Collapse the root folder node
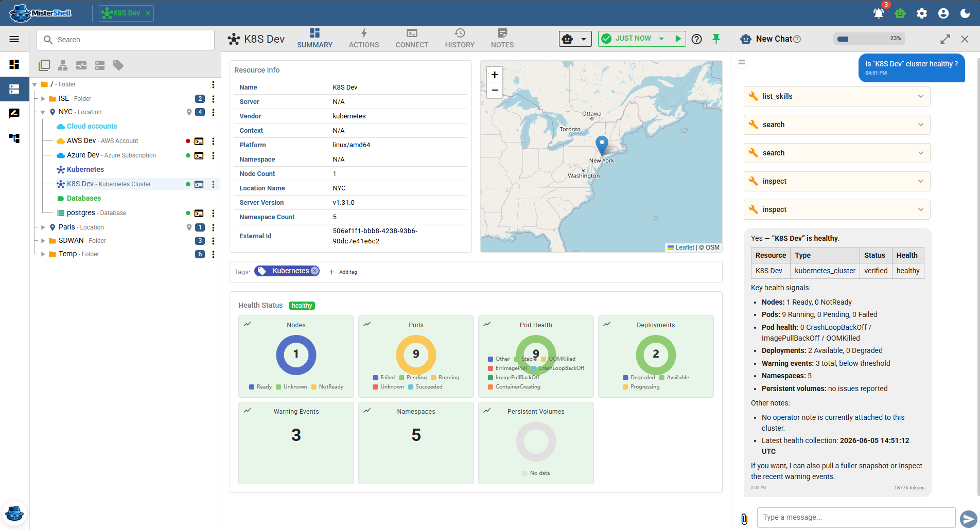The height and width of the screenshot is (530, 980). click(x=34, y=84)
